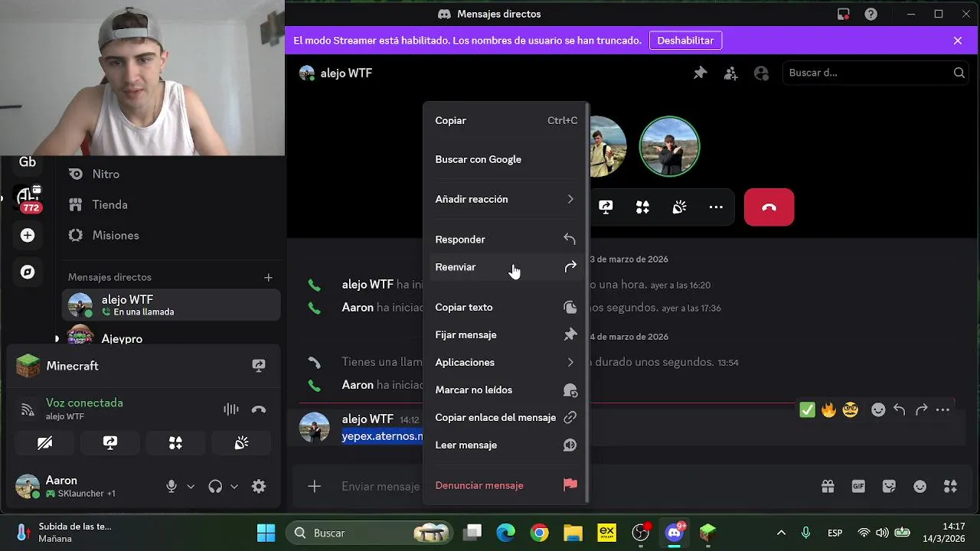Add a server plus icon

28,235
